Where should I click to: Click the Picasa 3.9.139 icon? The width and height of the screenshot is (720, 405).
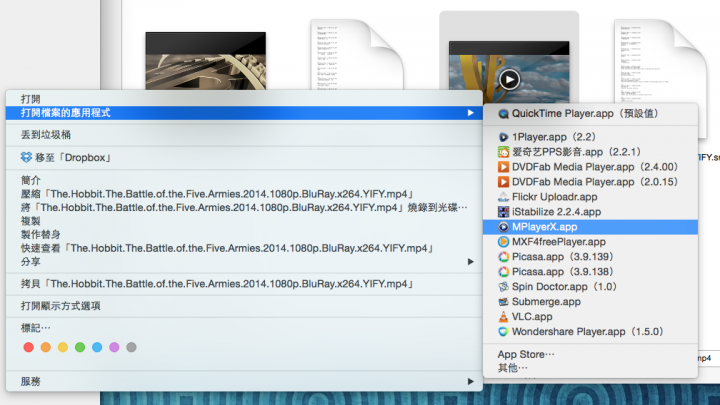[x=503, y=257]
